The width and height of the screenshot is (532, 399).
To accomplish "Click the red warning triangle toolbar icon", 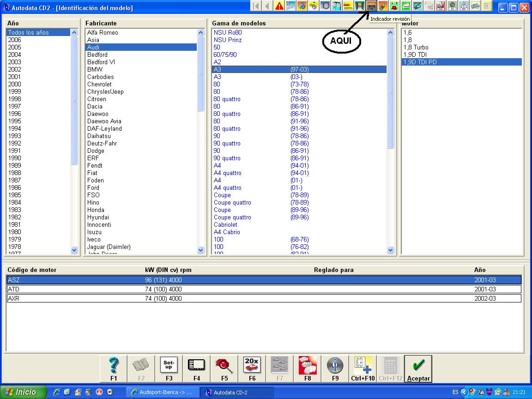I will [x=279, y=6].
